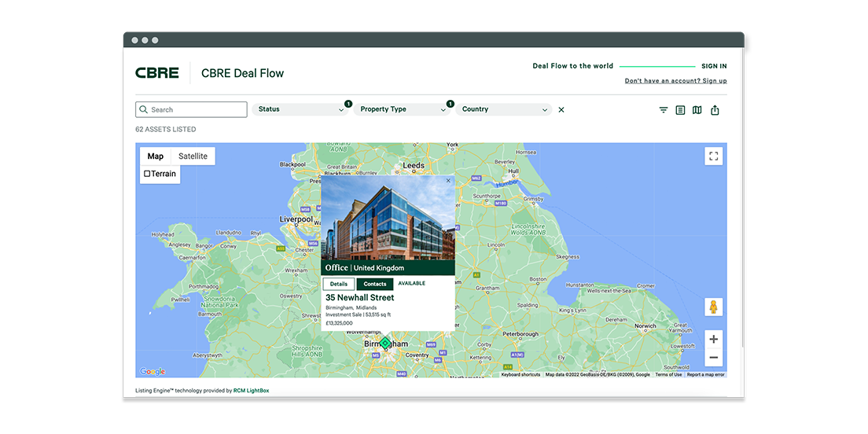
Task: Click the Street View pegman icon
Action: (x=714, y=307)
